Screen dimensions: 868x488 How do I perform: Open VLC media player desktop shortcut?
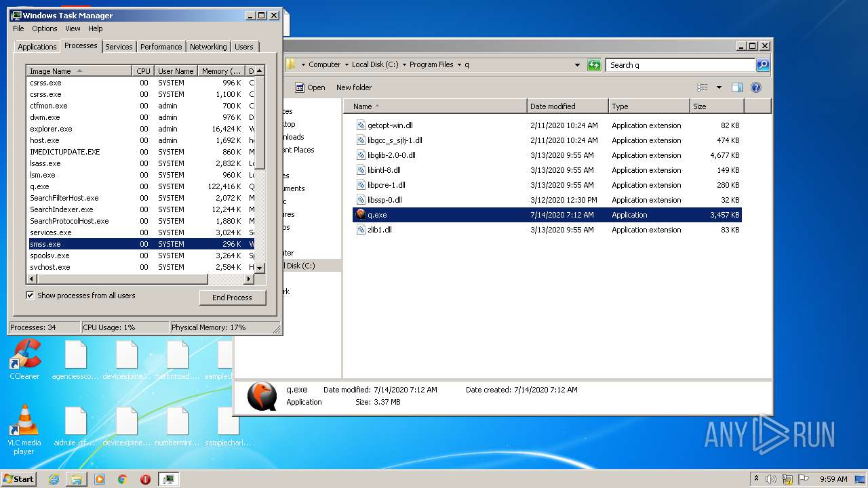(x=24, y=430)
